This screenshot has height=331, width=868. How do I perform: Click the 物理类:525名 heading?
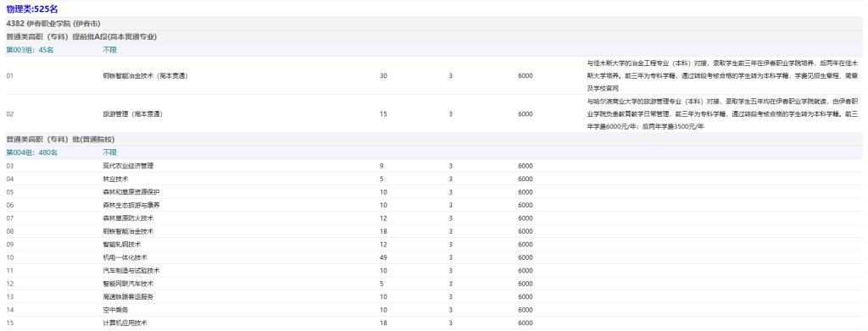(31, 8)
